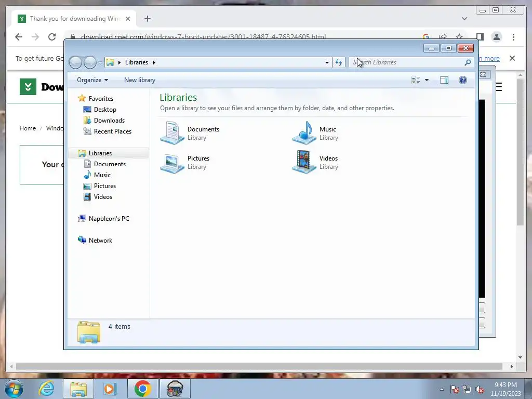Select Music under Libraries in sidebar
Viewport: 532px width, 399px height.
point(102,175)
